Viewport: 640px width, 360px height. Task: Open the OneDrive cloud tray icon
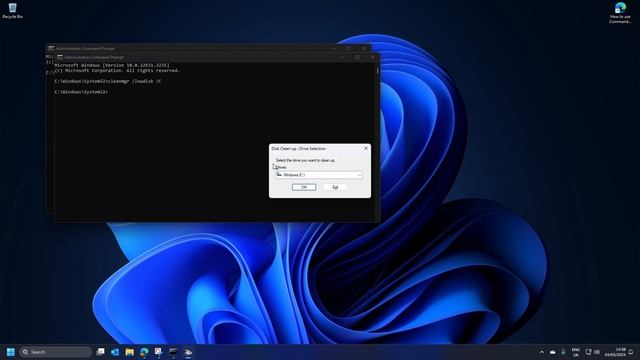point(553,352)
